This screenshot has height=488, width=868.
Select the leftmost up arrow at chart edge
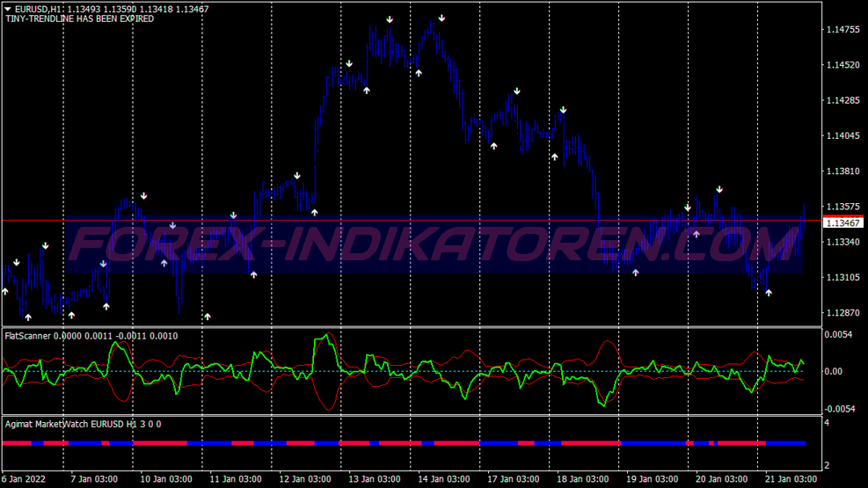(x=4, y=290)
